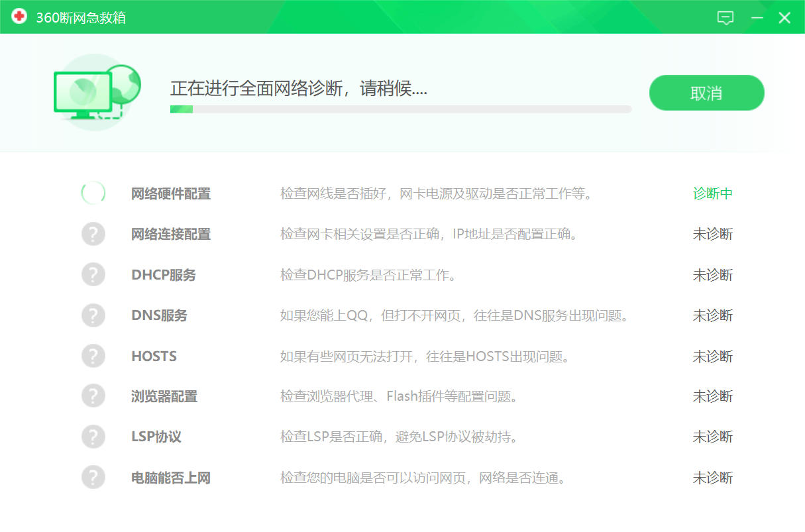This screenshot has height=532, width=805.
Task: Click the question mark icon beside LSP协议
Action: (93, 437)
